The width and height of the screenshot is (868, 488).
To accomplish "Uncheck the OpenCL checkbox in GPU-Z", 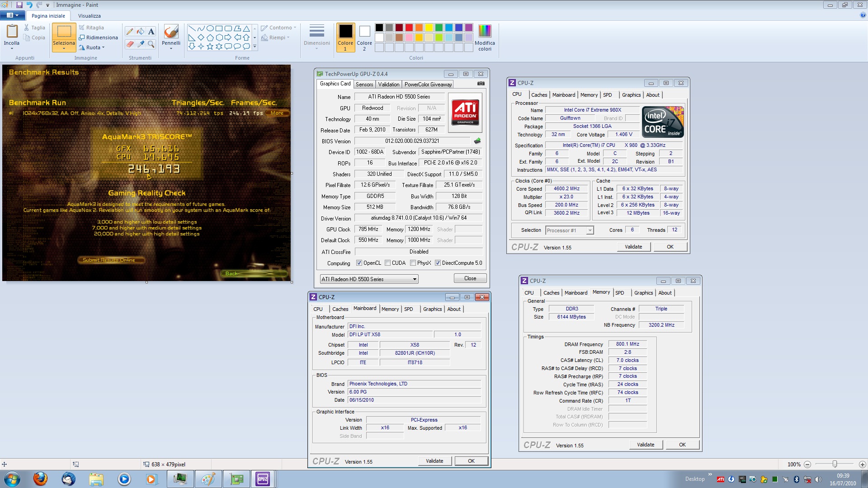I will coord(359,263).
